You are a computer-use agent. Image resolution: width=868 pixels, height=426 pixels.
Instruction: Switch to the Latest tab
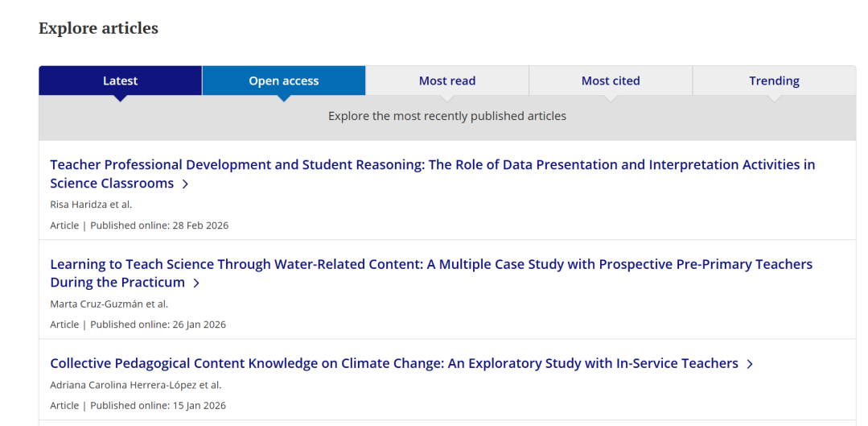[x=120, y=81]
